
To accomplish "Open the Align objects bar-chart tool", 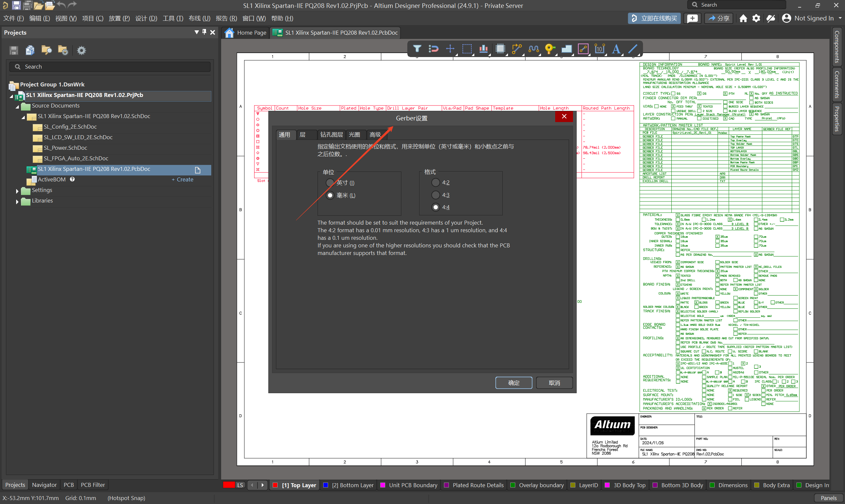I will click(484, 49).
